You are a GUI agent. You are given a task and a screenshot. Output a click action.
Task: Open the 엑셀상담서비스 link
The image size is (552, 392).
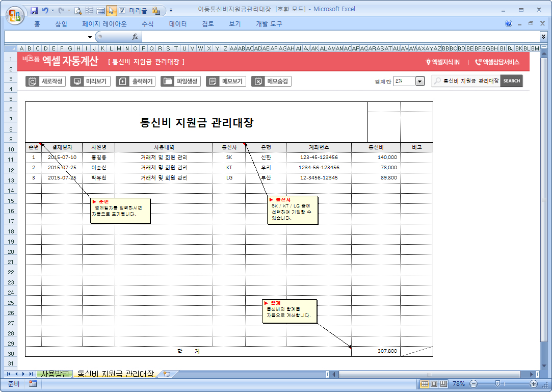tap(497, 62)
